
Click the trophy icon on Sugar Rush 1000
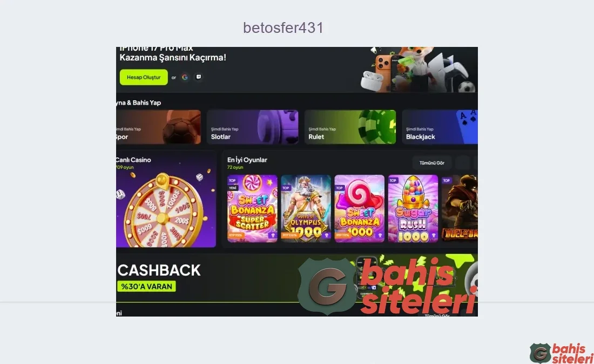(434, 235)
